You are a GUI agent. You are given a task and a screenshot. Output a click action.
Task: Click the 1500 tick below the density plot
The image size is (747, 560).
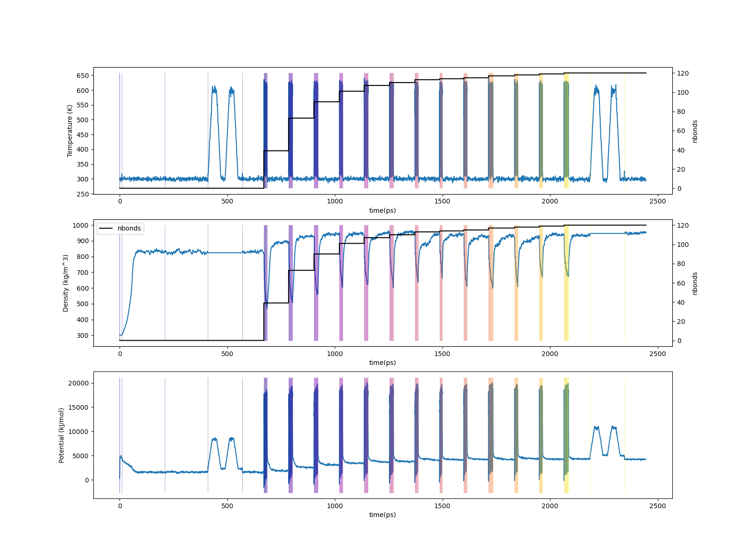click(443, 354)
